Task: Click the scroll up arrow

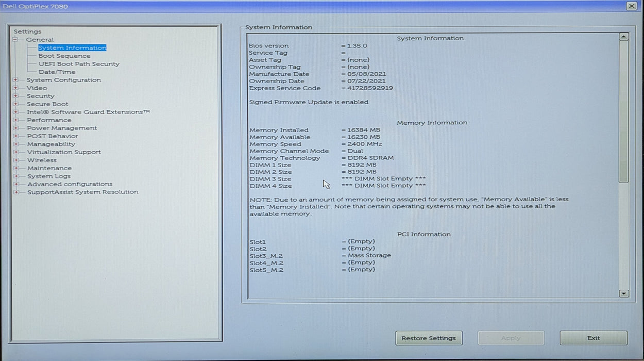Action: coord(623,37)
